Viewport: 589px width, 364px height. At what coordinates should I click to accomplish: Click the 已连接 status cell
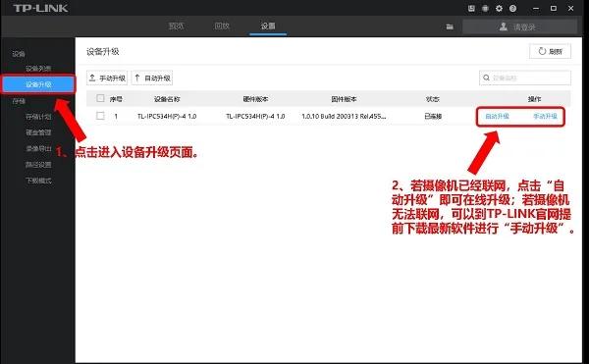433,117
